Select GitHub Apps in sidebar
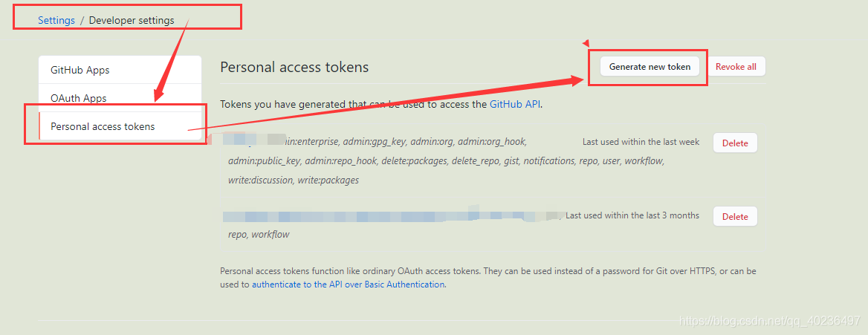The width and height of the screenshot is (868, 335). tap(120, 71)
